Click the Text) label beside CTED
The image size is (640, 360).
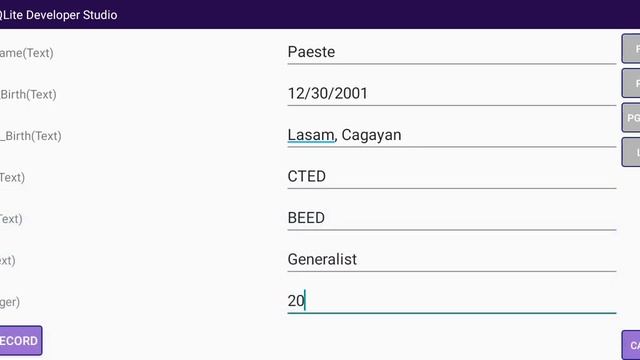coord(12,178)
